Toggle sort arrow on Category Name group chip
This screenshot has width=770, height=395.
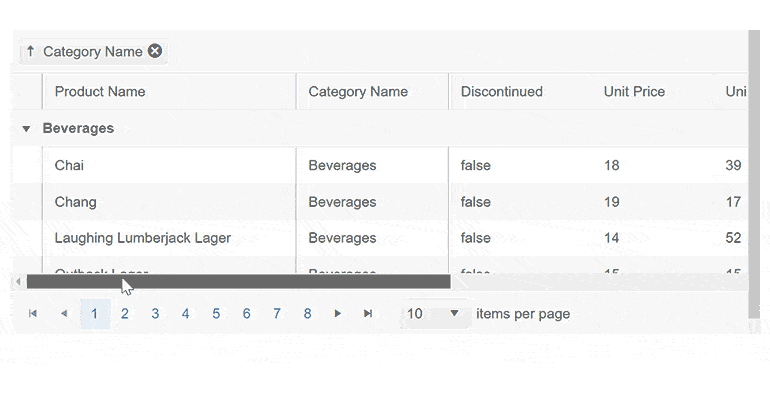30,51
